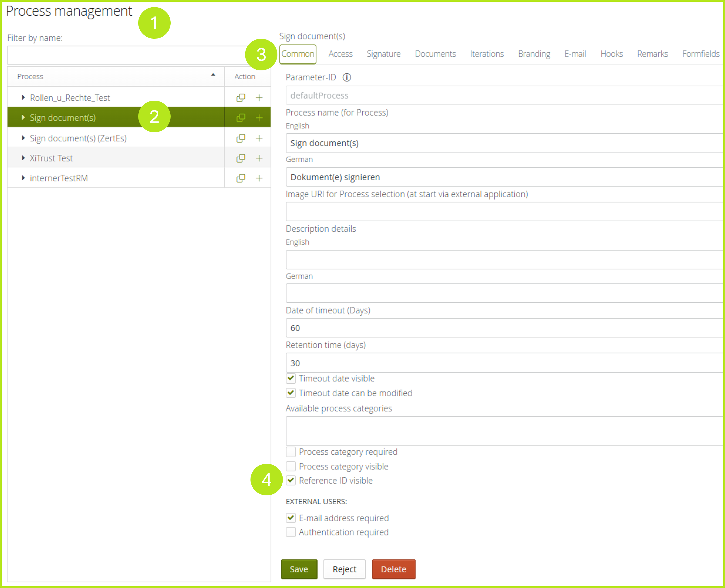Click plus icon for XiTrust Test row
Screen dimensions: 725x588
(x=259, y=158)
